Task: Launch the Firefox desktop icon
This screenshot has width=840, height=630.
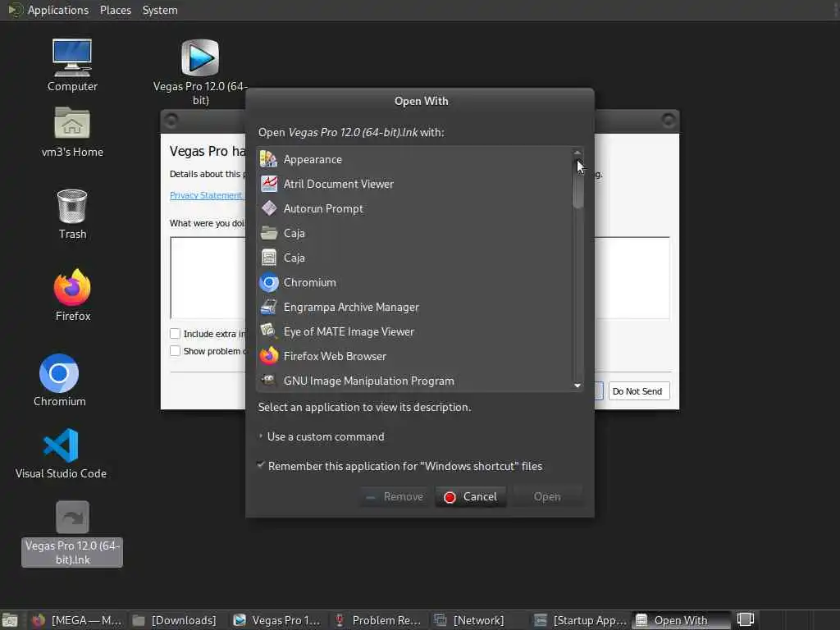Action: 72,287
